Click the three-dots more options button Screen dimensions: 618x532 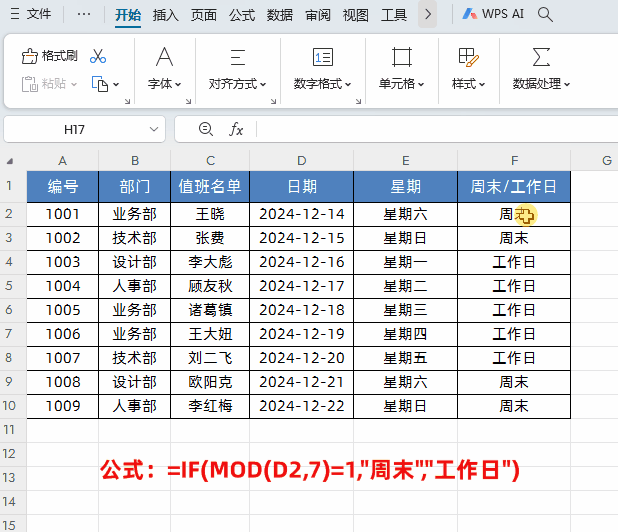coord(84,14)
